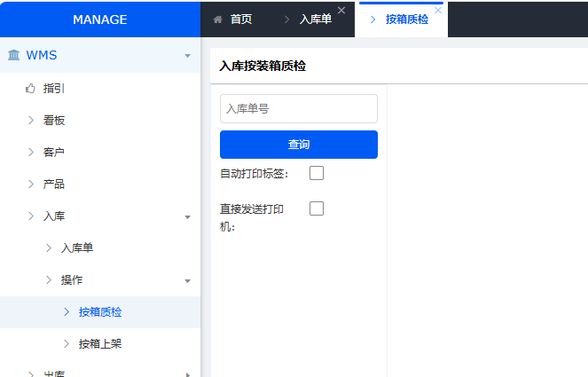Screen dimensions: 588x377
Task: Close the 按箱质检 tab
Action: click(437, 11)
